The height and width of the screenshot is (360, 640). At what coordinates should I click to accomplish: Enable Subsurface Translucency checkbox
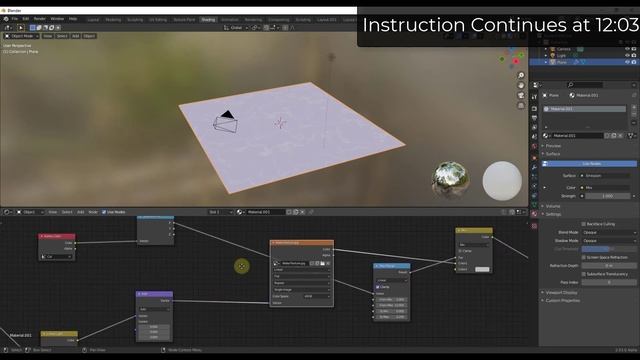[584, 274]
